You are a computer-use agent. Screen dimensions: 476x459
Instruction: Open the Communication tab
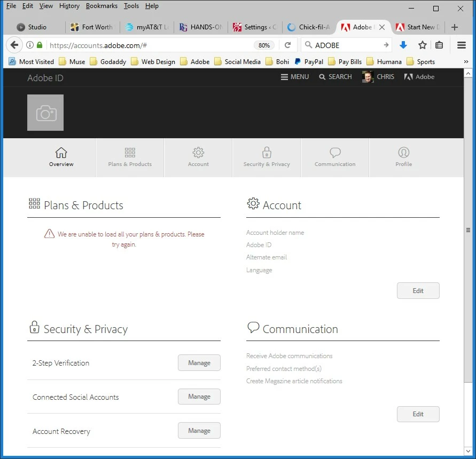point(335,157)
